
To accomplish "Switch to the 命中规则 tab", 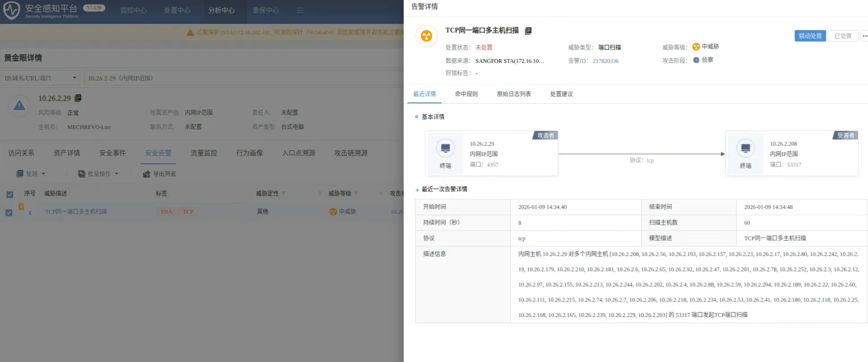I will (466, 94).
